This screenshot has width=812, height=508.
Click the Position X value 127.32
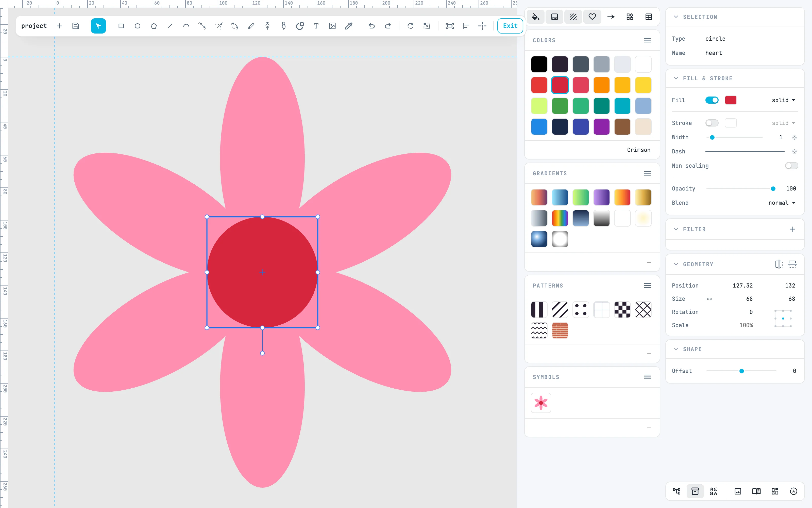[742, 285]
